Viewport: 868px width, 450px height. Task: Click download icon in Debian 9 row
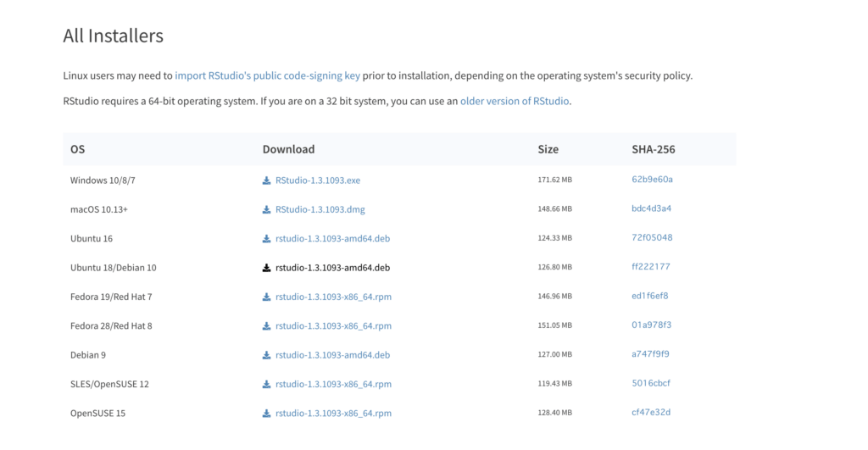point(266,355)
